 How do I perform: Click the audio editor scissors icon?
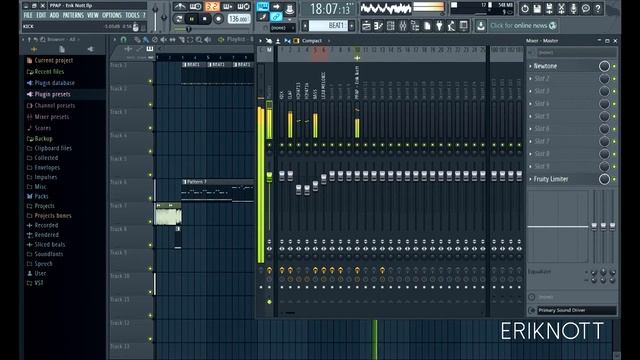click(x=562, y=8)
